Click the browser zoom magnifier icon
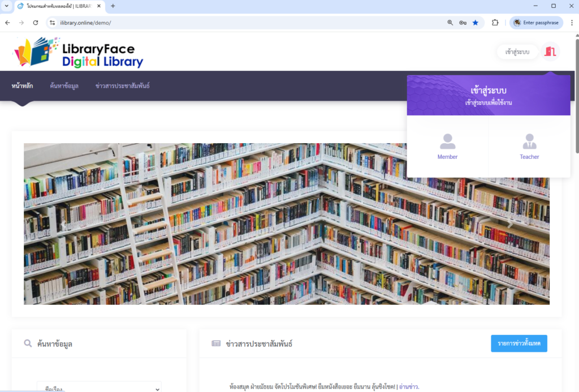This screenshot has height=392, width=579. (x=450, y=23)
